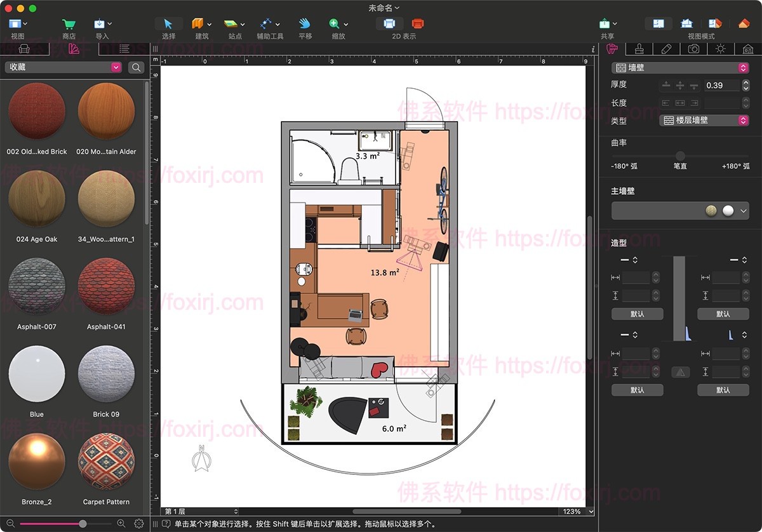
Task: Click the 默认 button under 造型
Action: [637, 314]
